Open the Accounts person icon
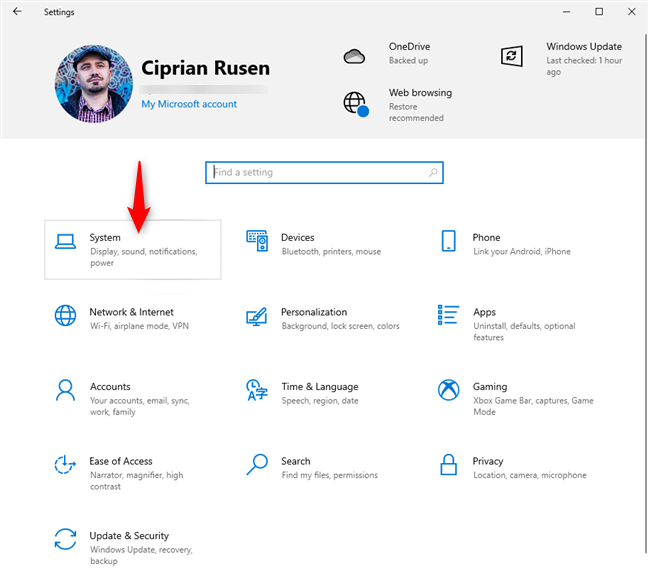Image resolution: width=648 pixels, height=578 pixels. (66, 390)
